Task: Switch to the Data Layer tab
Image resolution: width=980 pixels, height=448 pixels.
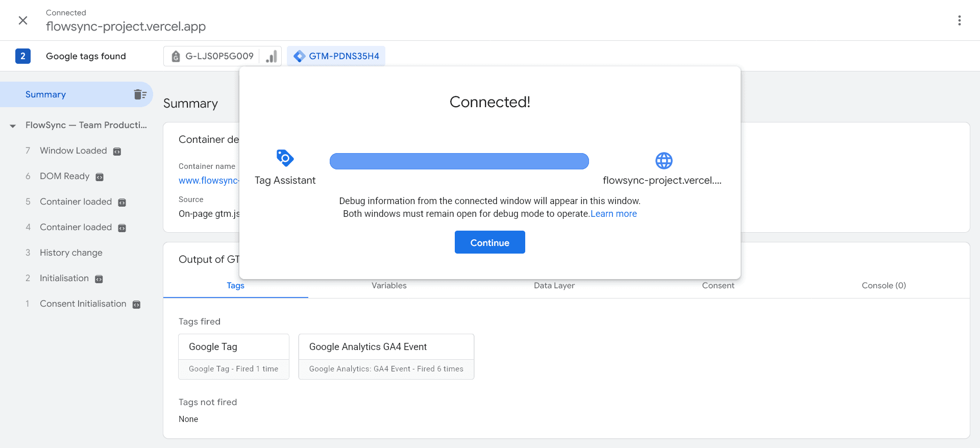Action: point(554,286)
